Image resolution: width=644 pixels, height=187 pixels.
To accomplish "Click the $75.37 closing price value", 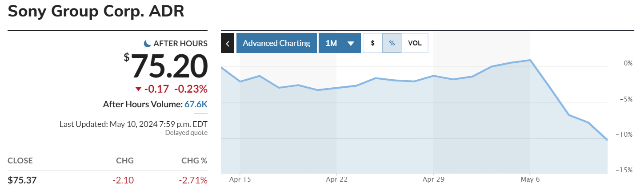I will point(22,180).
